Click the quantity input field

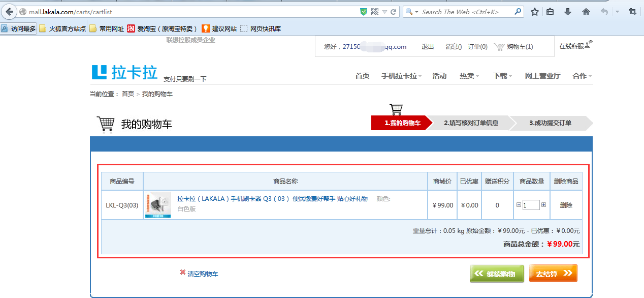531,205
